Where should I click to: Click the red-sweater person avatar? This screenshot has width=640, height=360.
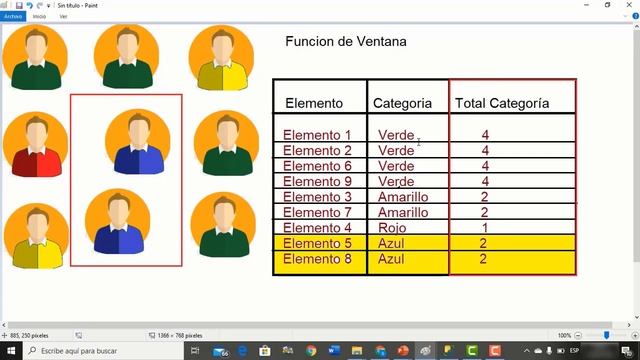[x=36, y=145]
